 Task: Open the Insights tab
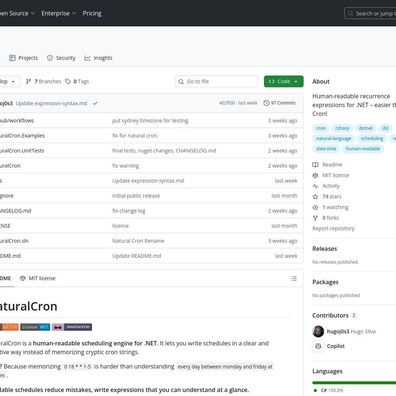98,58
